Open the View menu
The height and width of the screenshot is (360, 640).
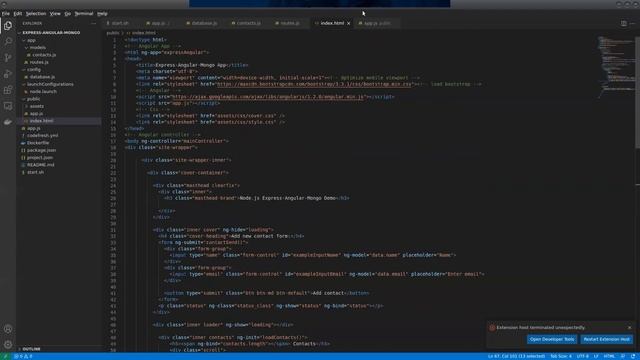pos(55,13)
